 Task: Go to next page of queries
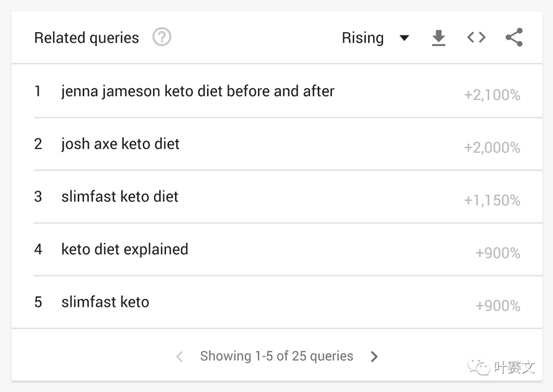point(374,357)
